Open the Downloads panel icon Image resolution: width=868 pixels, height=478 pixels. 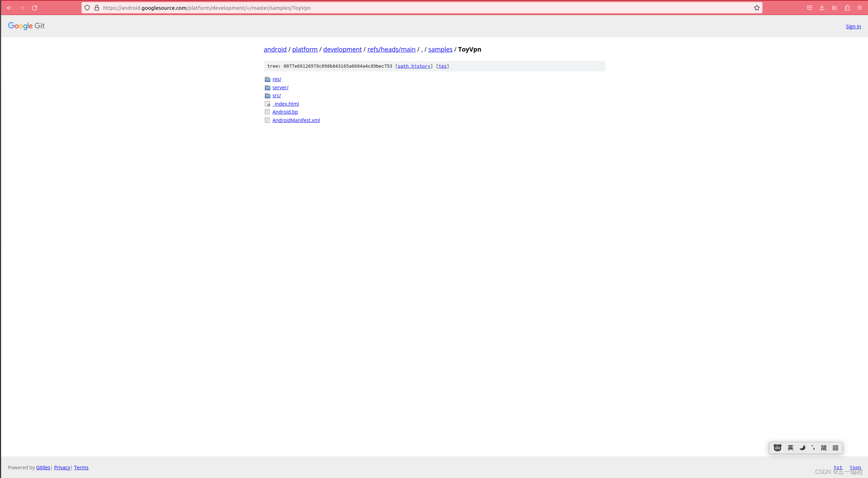tap(822, 7)
